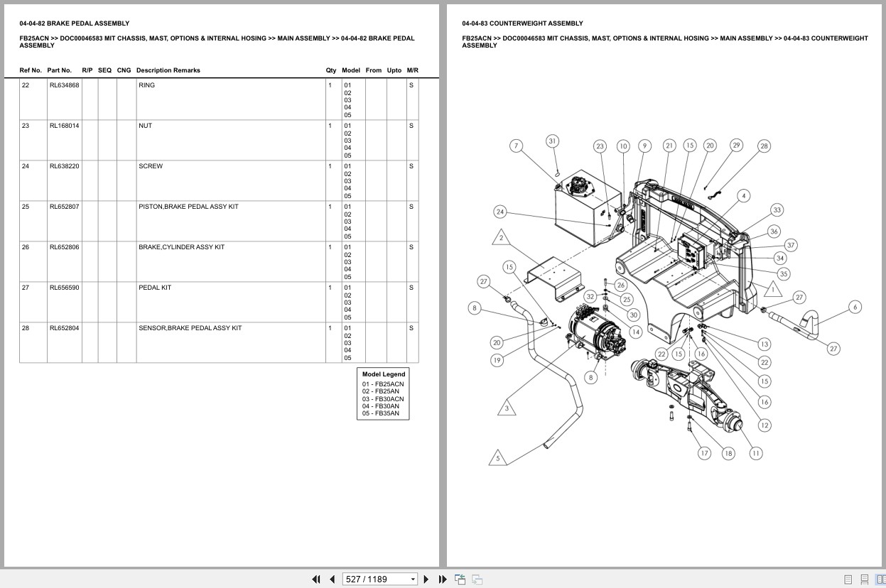Click diagram callout 11
The height and width of the screenshot is (588, 886).
(x=756, y=453)
